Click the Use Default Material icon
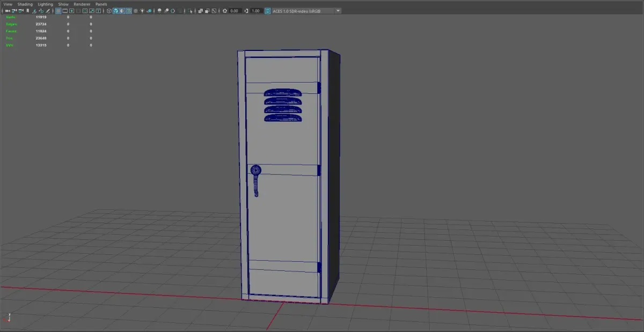This screenshot has width=644, height=332. pyautogui.click(x=122, y=11)
